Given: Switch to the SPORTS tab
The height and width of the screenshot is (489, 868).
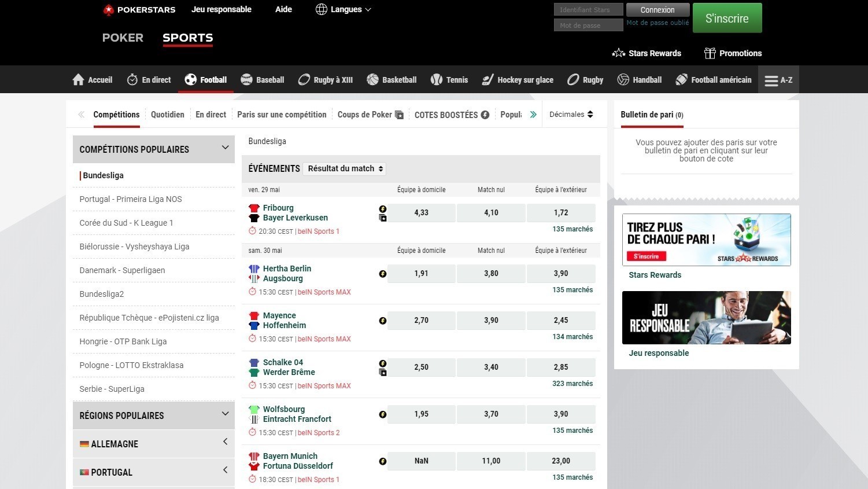Looking at the screenshot, I should coord(187,38).
